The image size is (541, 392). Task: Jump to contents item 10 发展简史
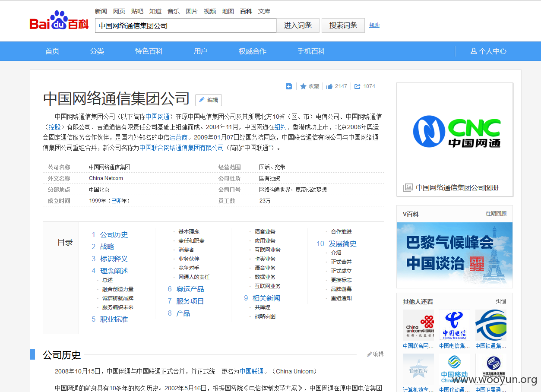pyautogui.click(x=342, y=243)
